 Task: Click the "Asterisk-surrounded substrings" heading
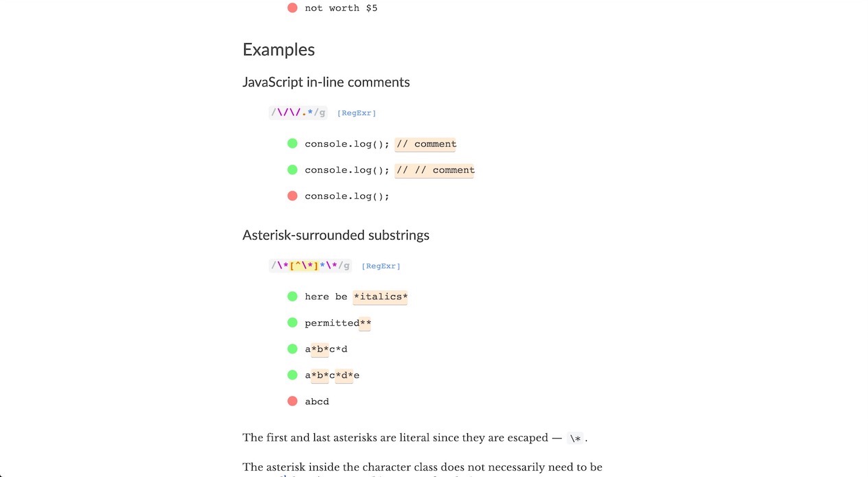pyautogui.click(x=336, y=235)
